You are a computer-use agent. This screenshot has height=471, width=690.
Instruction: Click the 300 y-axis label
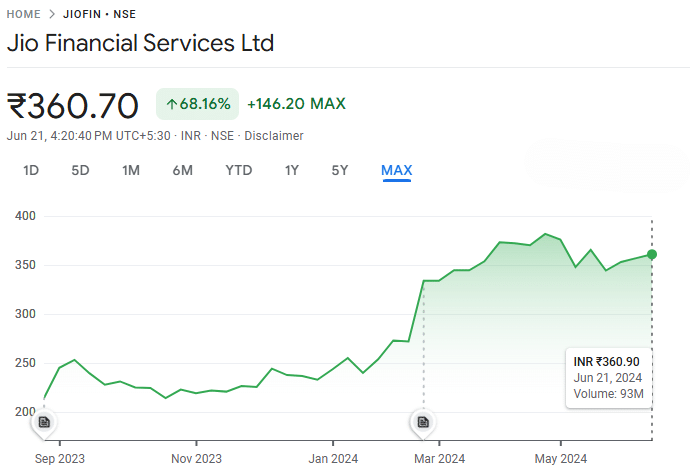pos(25,314)
